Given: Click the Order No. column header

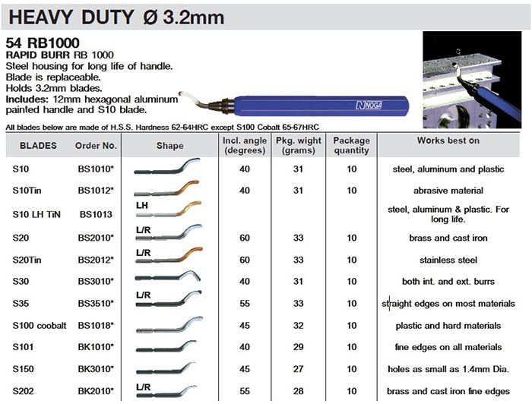Looking at the screenshot, I should (96, 146).
